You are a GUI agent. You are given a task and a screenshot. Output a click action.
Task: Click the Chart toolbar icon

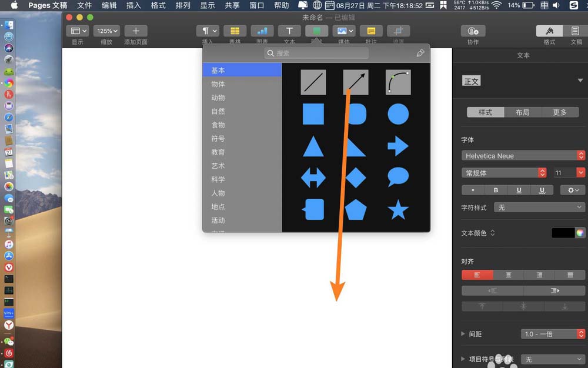(262, 31)
